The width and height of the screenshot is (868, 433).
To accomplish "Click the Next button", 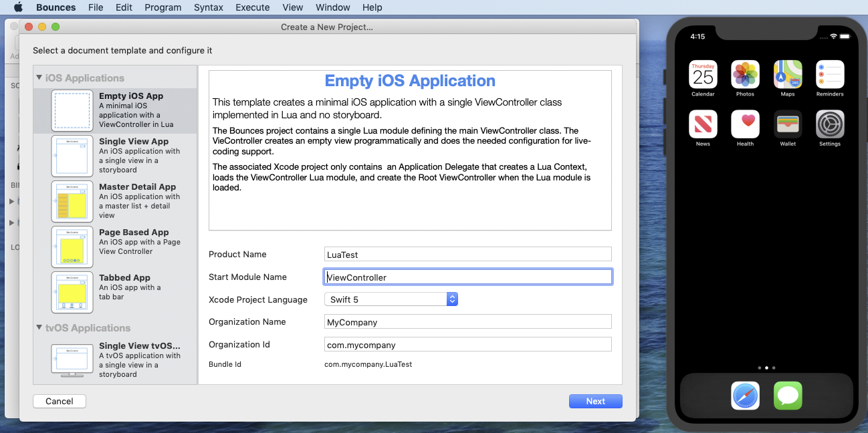I will point(596,401).
